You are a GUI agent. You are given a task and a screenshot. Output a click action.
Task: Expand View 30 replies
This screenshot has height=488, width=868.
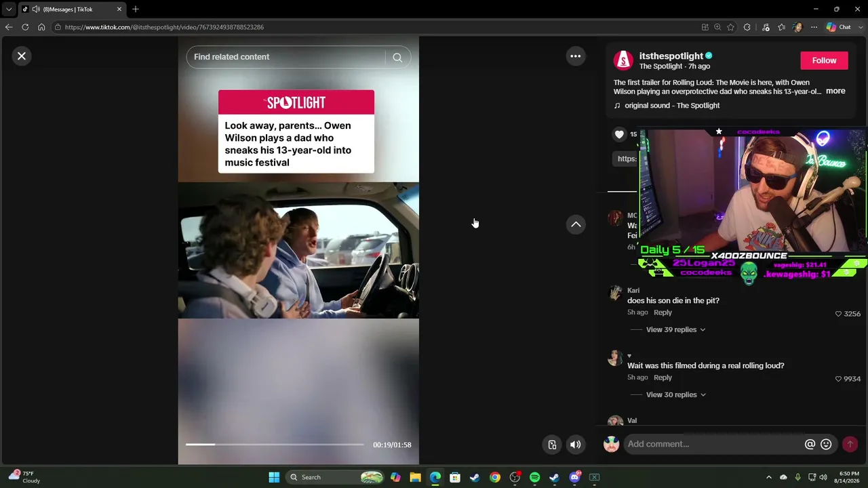click(x=675, y=394)
